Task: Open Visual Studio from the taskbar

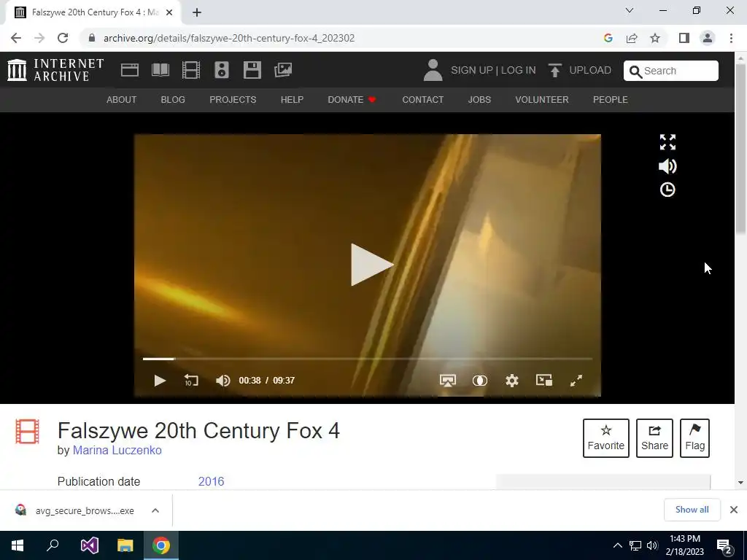Action: 89,545
